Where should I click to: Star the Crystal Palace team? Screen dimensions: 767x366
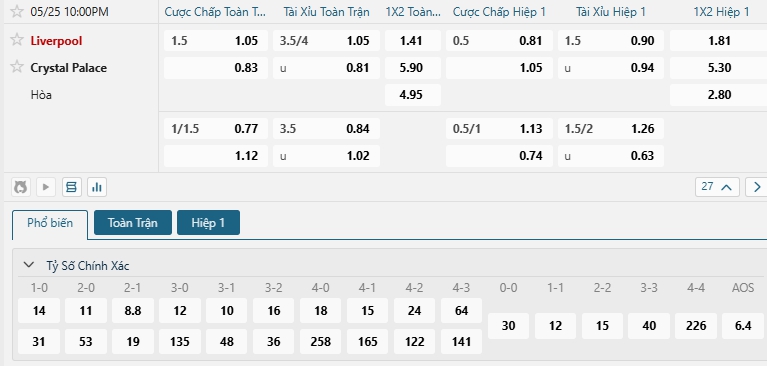[17, 67]
